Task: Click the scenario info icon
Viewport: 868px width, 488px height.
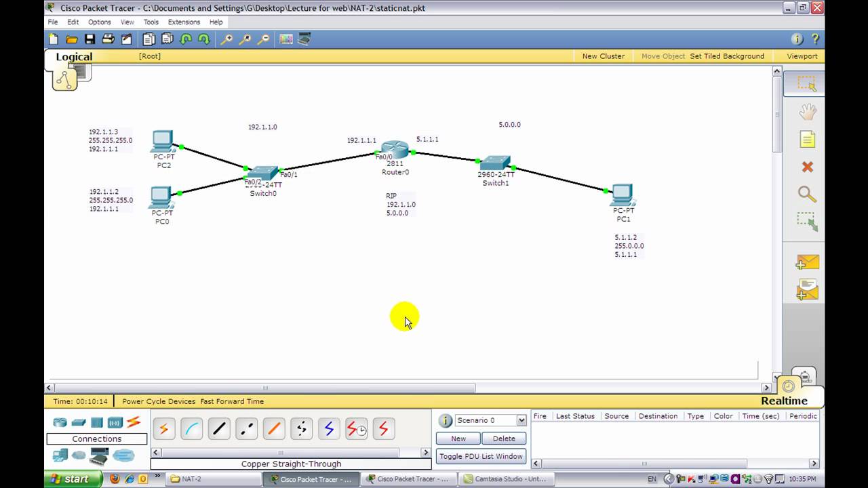Action: 446,421
